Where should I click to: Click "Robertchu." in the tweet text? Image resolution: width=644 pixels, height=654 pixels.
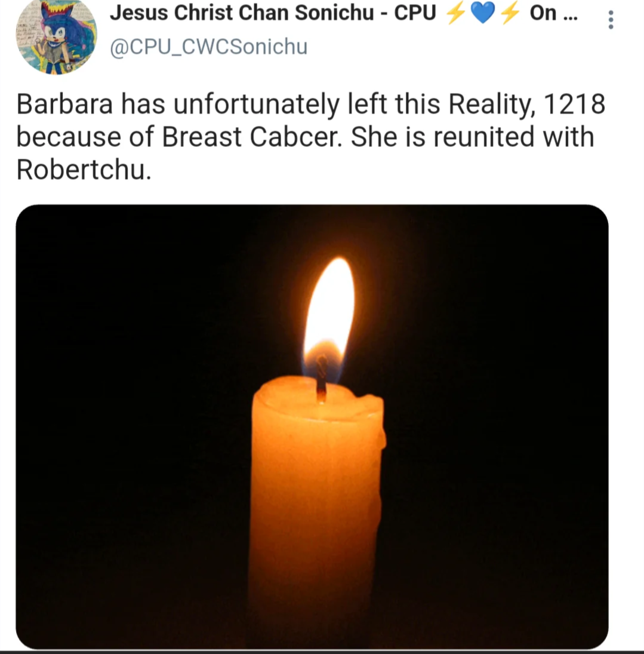coord(84,170)
